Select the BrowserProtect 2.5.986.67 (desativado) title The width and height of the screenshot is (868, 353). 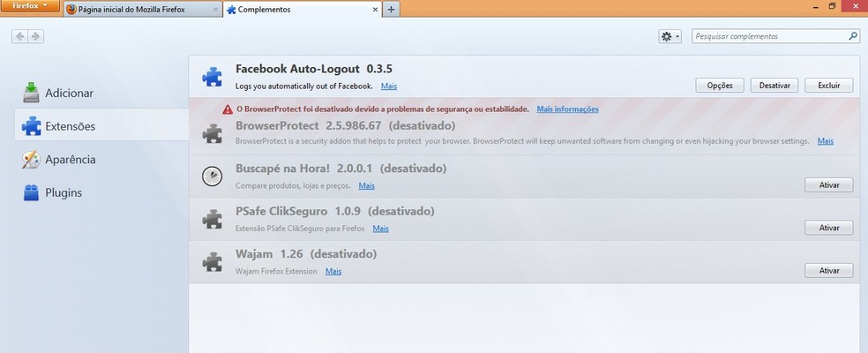click(346, 126)
